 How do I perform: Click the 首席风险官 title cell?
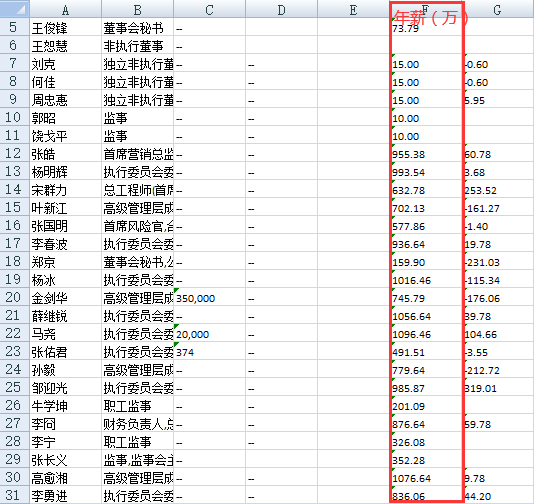pos(138,225)
